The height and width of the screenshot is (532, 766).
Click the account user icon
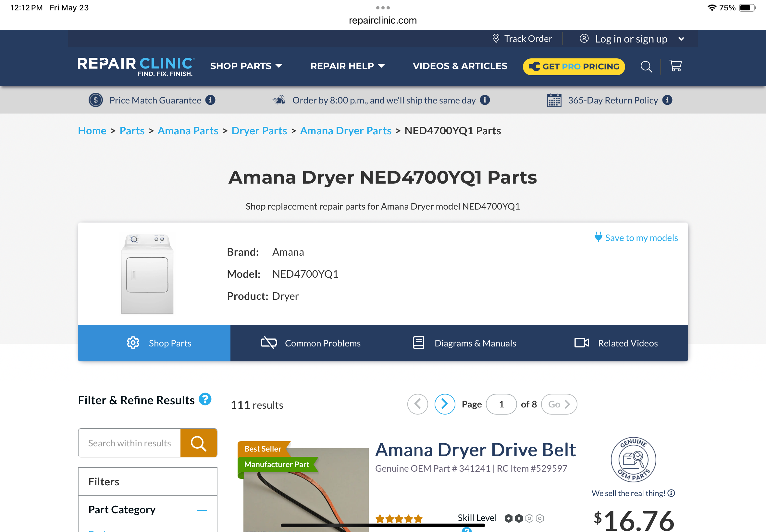coord(584,39)
